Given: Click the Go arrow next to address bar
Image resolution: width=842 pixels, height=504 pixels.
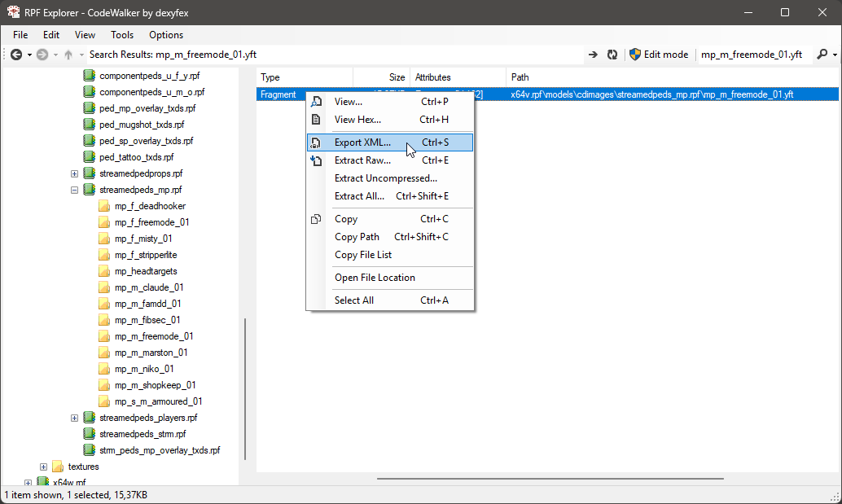Looking at the screenshot, I should 593,55.
